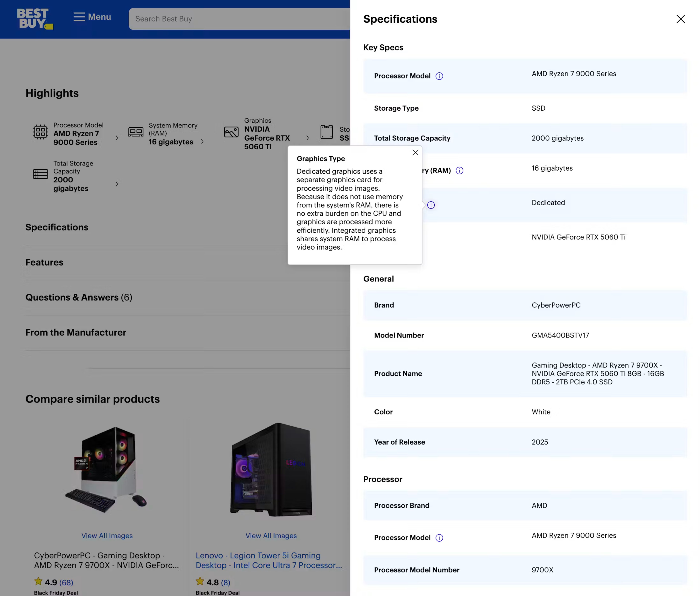The width and height of the screenshot is (700, 596).
Task: Close the Graphics Type tooltip popup
Action: pyautogui.click(x=415, y=152)
